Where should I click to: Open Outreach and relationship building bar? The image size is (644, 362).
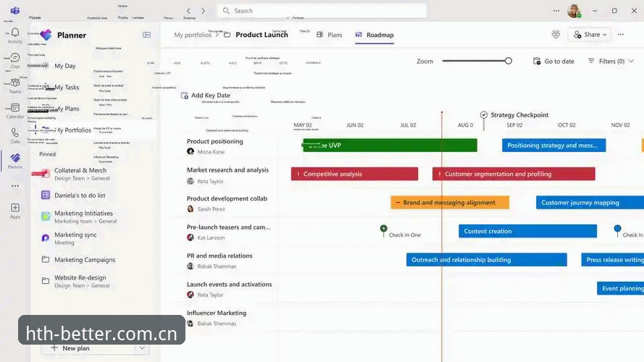[x=487, y=260]
